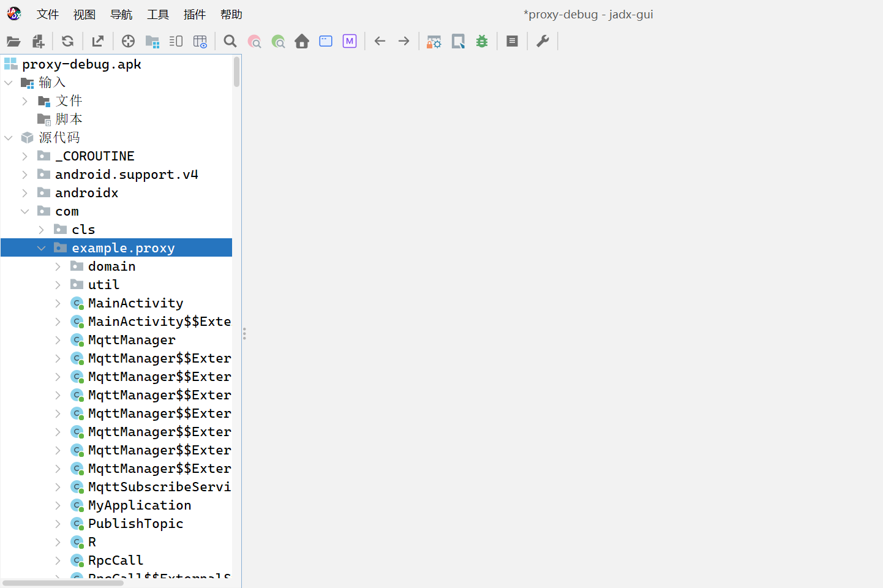The width and height of the screenshot is (883, 588).
Task: Select the cls package
Action: coord(83,230)
